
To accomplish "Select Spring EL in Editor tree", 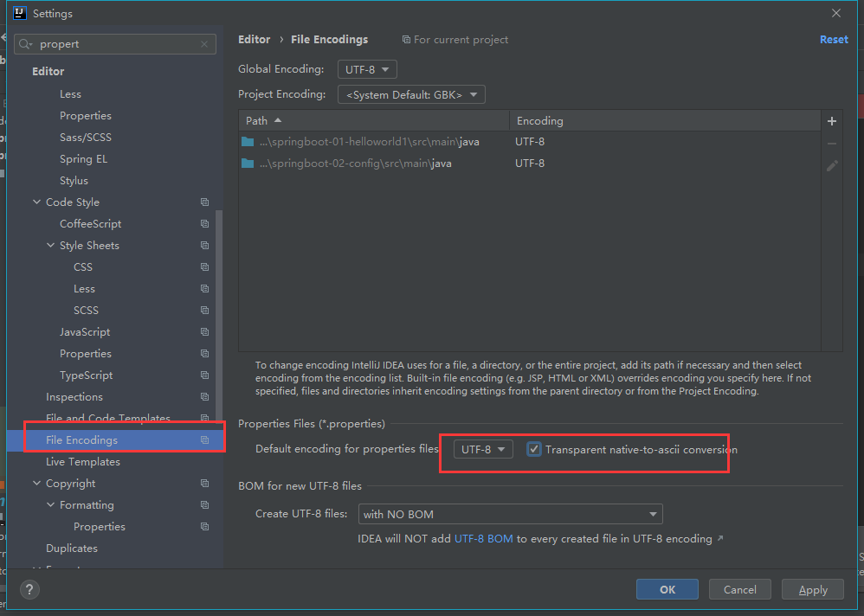I will point(83,159).
